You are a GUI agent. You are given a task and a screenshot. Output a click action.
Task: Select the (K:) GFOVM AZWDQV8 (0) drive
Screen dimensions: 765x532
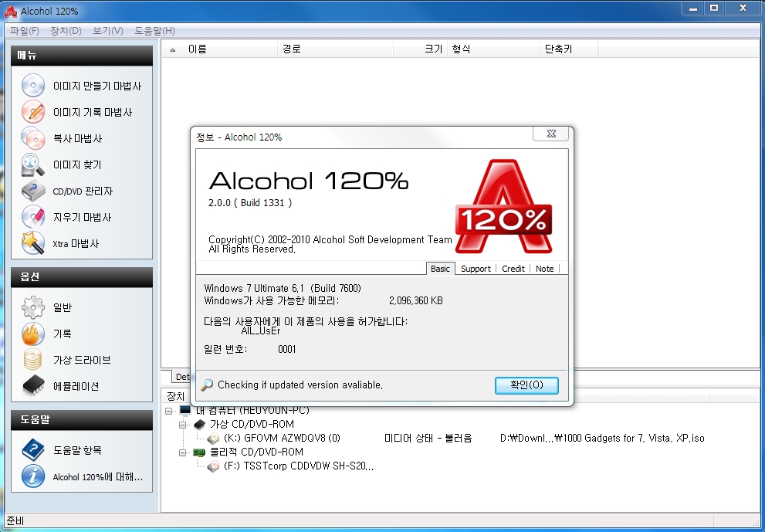(x=282, y=439)
